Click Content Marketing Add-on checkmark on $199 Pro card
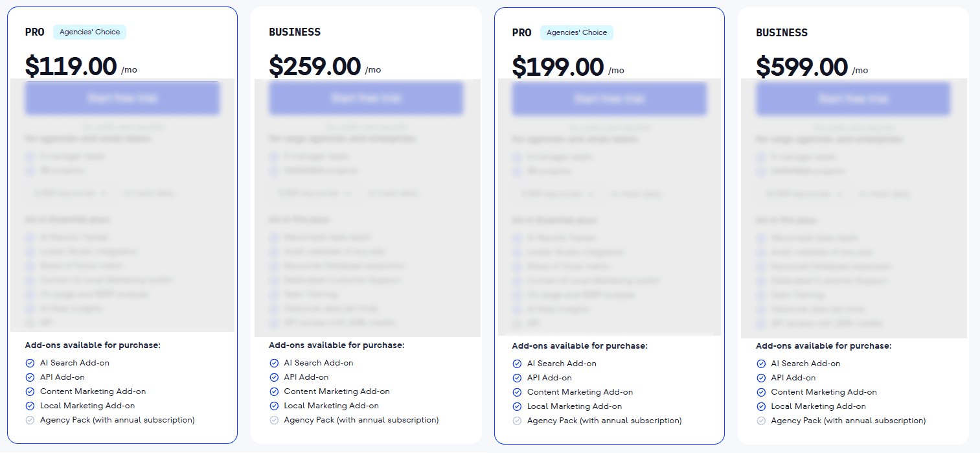This screenshot has height=453, width=980. (517, 391)
